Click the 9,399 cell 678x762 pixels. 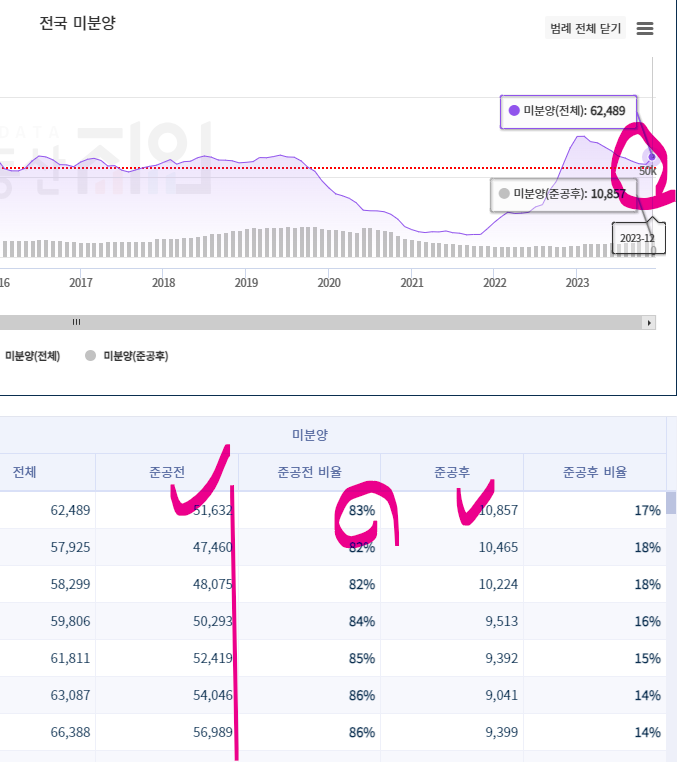tap(502, 732)
